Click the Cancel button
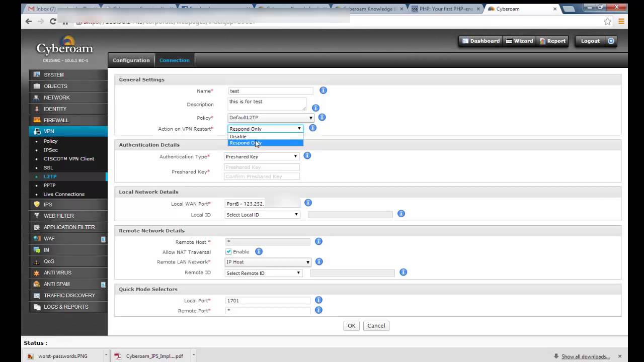The image size is (644, 362). (376, 326)
